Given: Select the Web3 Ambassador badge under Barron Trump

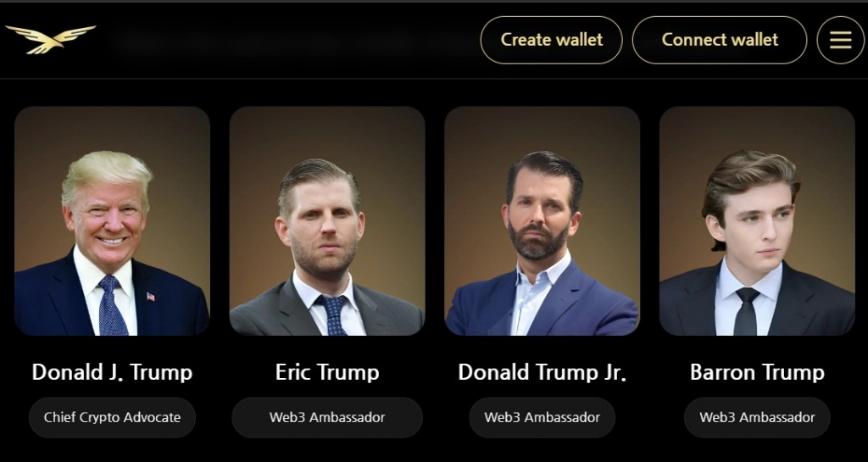Looking at the screenshot, I should pos(757,418).
